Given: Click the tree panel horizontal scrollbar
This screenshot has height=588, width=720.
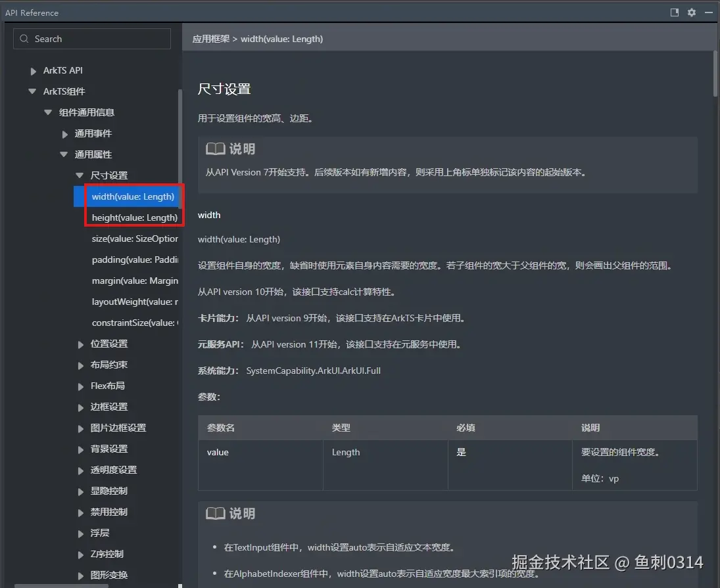Looking at the screenshot, I should 61,586.
